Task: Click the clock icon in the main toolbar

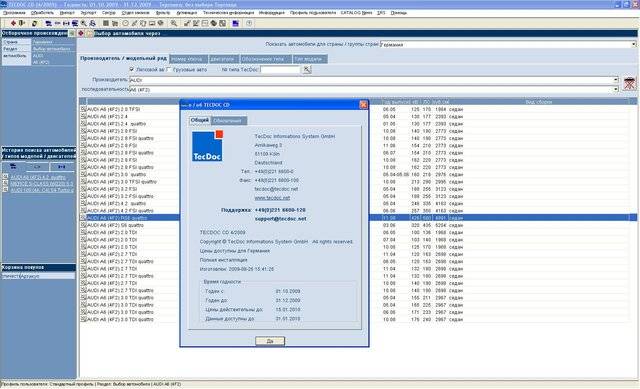Action: [x=125, y=23]
